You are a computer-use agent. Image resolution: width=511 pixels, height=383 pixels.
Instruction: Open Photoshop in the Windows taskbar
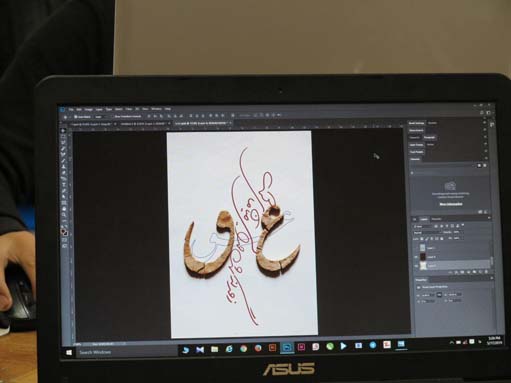(x=287, y=348)
